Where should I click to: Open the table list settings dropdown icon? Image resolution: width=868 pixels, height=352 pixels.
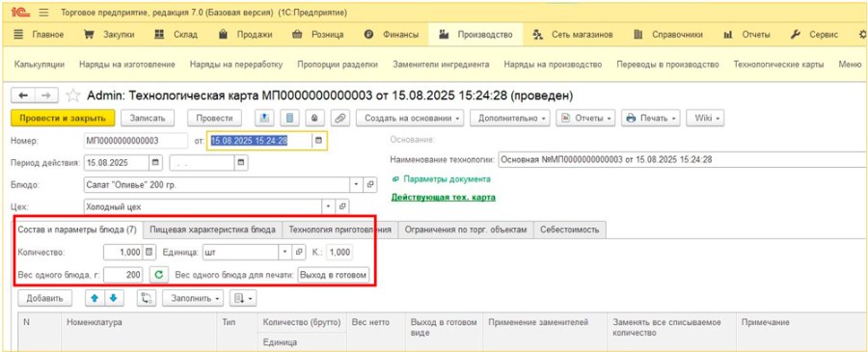(x=243, y=298)
